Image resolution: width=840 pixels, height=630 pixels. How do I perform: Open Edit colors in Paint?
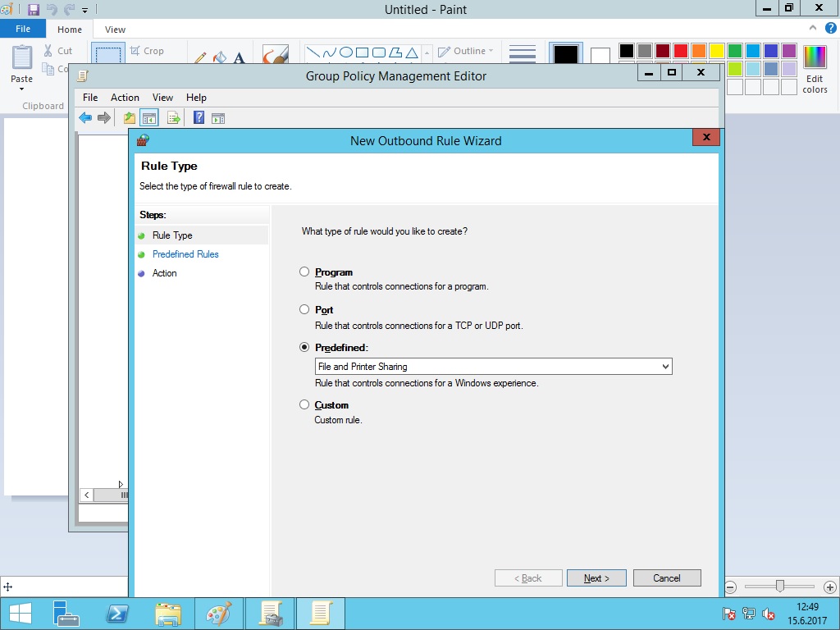click(815, 69)
